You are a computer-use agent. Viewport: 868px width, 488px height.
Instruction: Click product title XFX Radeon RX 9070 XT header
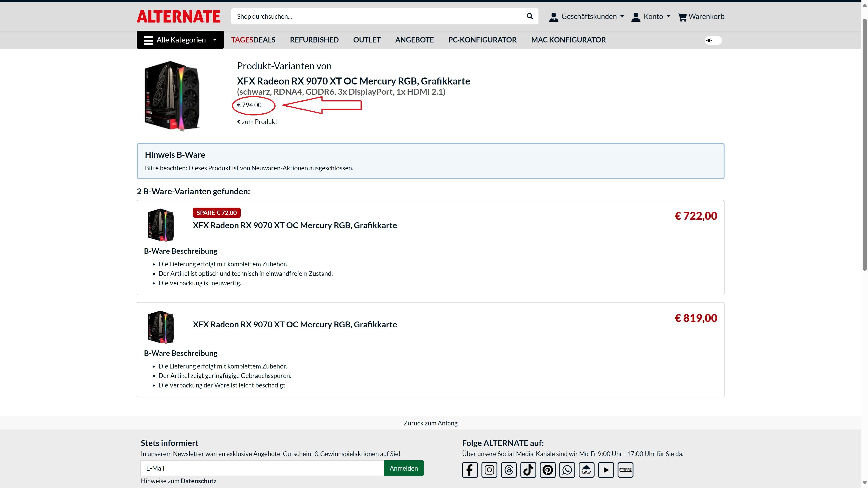[354, 81]
